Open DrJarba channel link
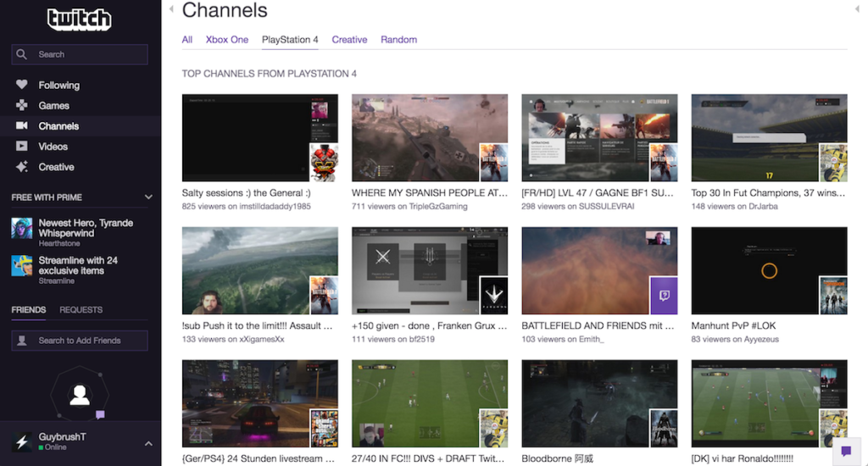The height and width of the screenshot is (466, 868). pyautogui.click(x=764, y=206)
